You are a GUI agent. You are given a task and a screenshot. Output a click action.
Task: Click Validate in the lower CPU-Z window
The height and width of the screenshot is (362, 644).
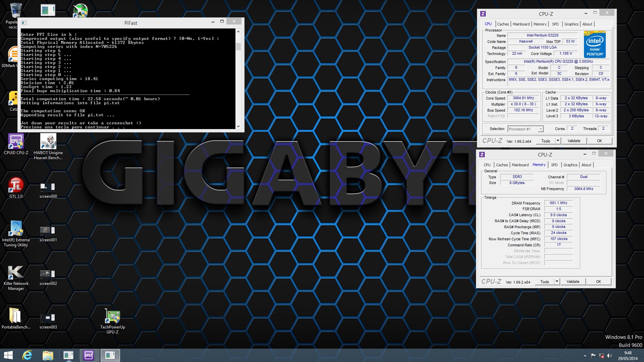click(573, 282)
